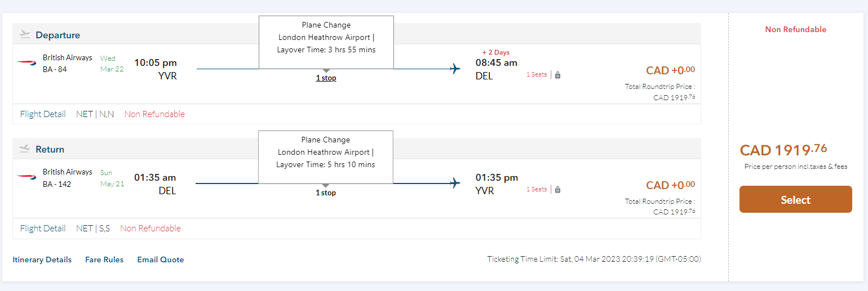Screen dimensions: 868x291
Task: Click the underlined '1 stop' on departure flight
Action: (x=326, y=78)
